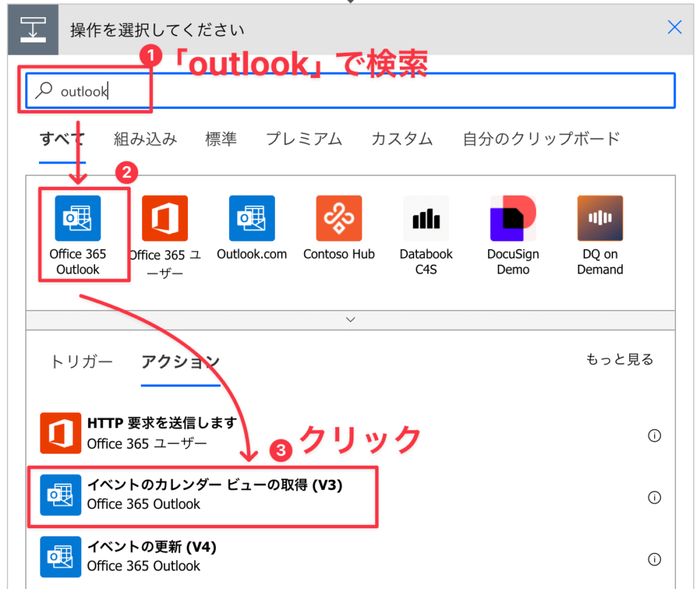The image size is (700, 589).
Task: Open info for イベントのカレンダー ビューの取得 (V3)
Action: [x=654, y=497]
